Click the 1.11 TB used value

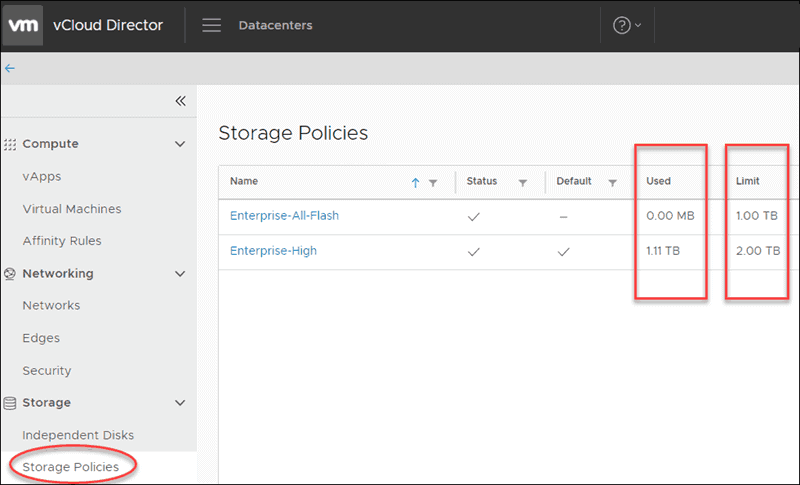tap(663, 251)
